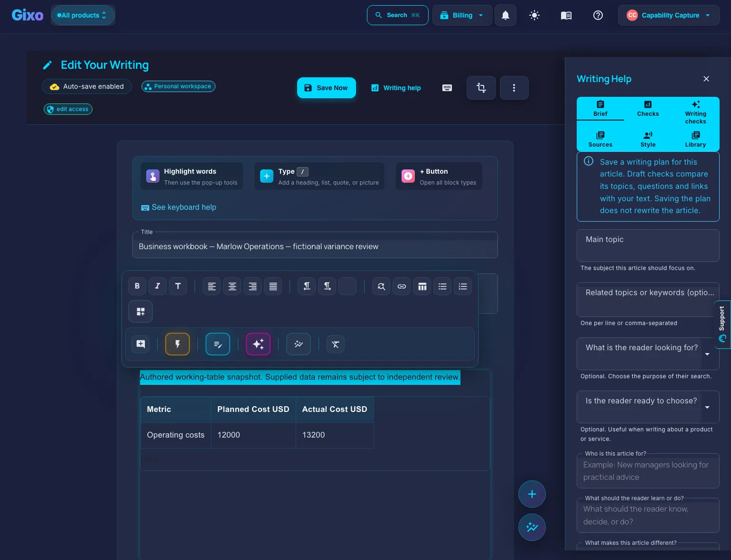Image resolution: width=731 pixels, height=560 pixels.
Task: Align text to the left
Action: pyautogui.click(x=212, y=286)
